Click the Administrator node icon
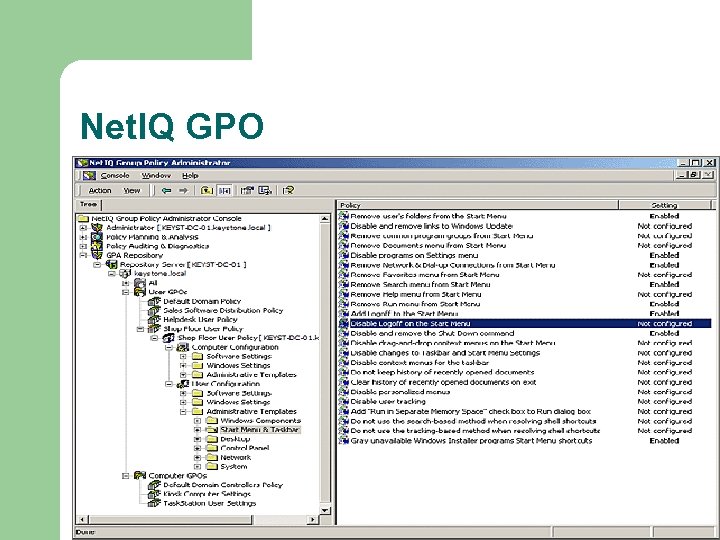The image size is (720, 540). click(x=97, y=227)
